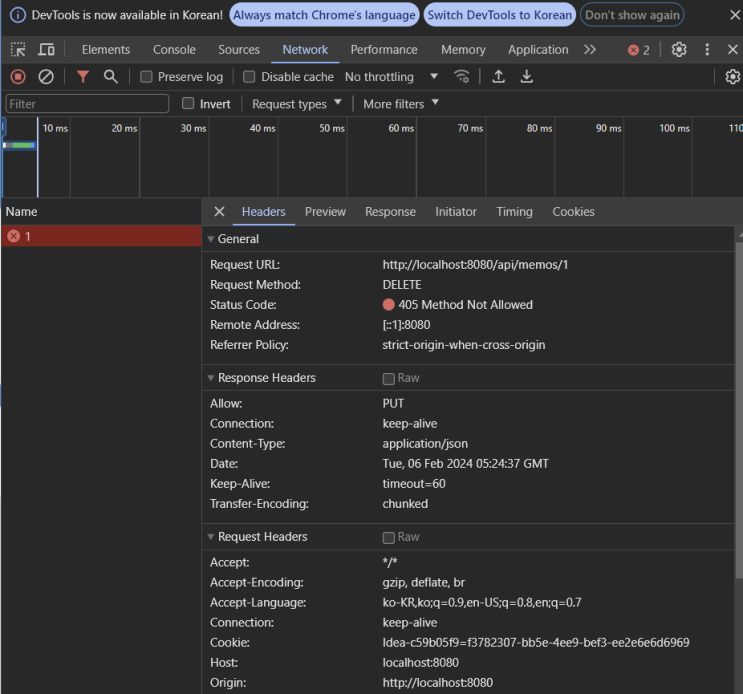
Task: Click the red filter funnel icon
Action: tap(83, 77)
